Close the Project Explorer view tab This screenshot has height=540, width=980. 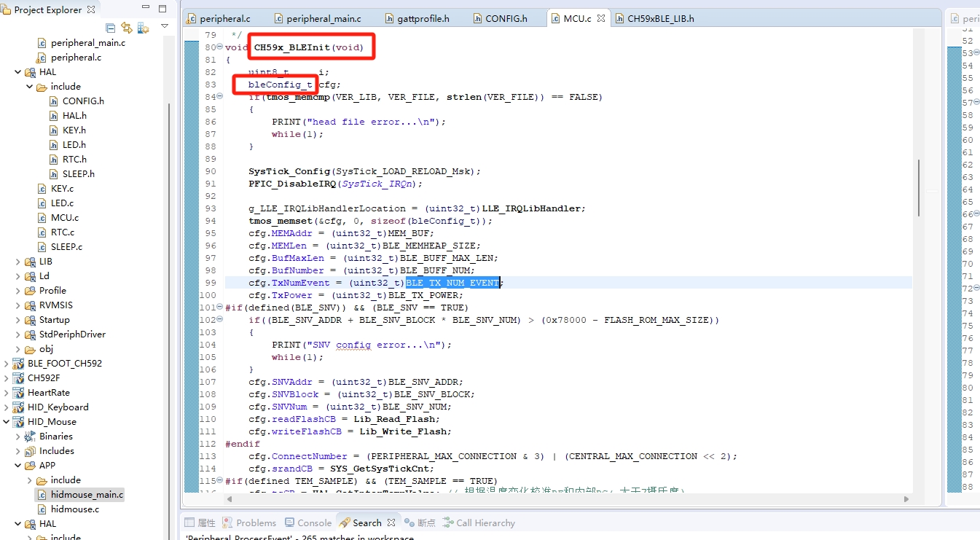[91, 10]
